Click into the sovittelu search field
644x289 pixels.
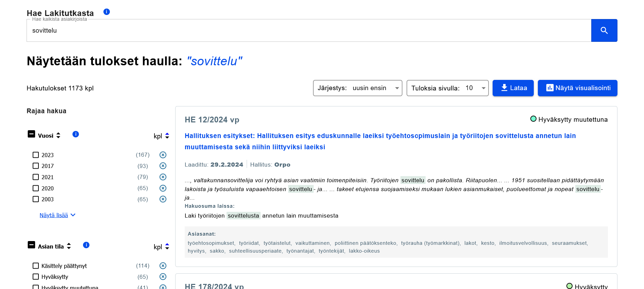click(x=306, y=31)
